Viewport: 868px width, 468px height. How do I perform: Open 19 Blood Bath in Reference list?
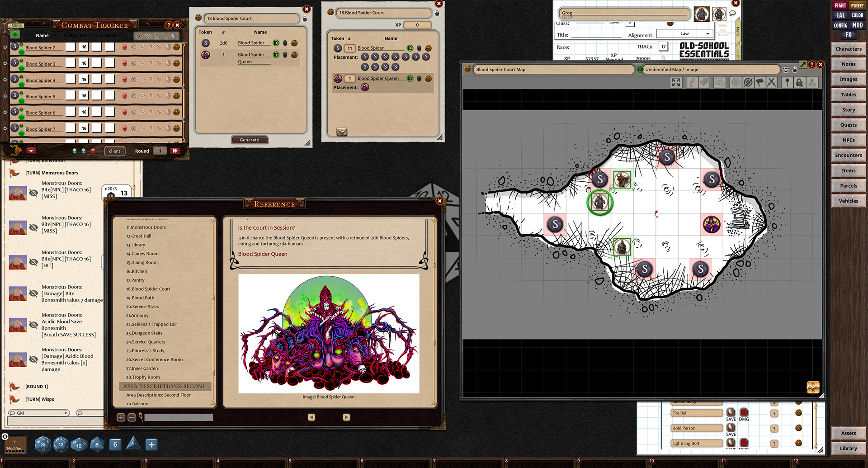point(140,298)
